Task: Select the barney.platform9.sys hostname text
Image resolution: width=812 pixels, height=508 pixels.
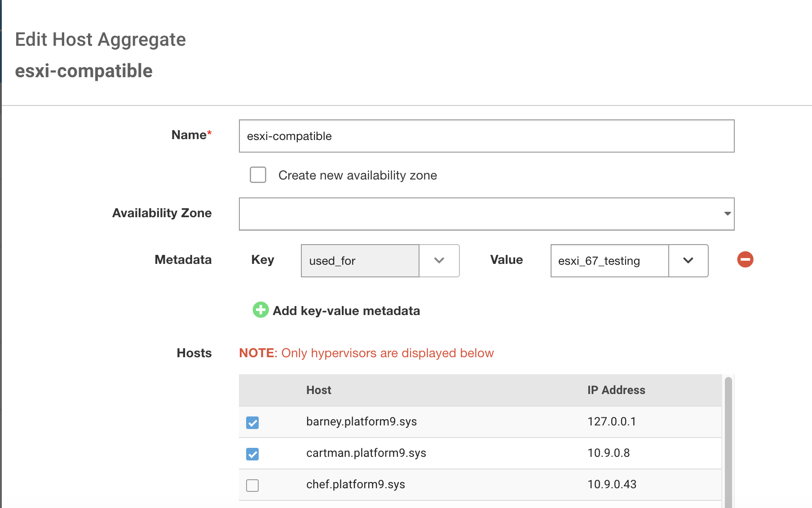Action: (x=361, y=421)
